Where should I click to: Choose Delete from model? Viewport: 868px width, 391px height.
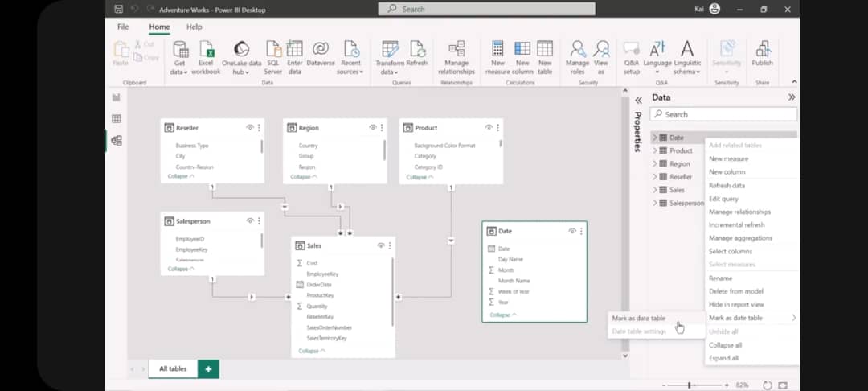[x=736, y=291]
